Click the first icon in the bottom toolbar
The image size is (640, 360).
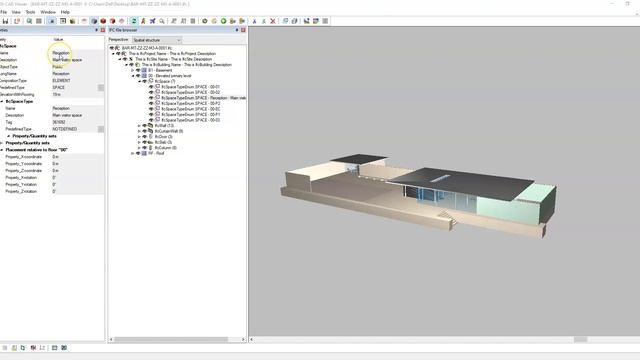point(5,348)
